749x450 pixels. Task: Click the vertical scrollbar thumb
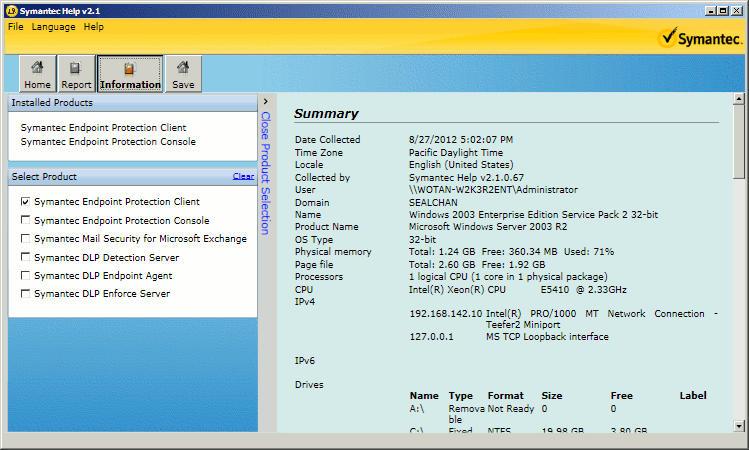coord(738,141)
